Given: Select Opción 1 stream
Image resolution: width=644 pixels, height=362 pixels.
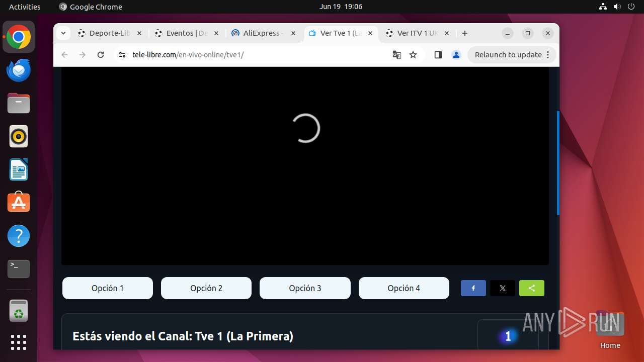Looking at the screenshot, I should 108,288.
